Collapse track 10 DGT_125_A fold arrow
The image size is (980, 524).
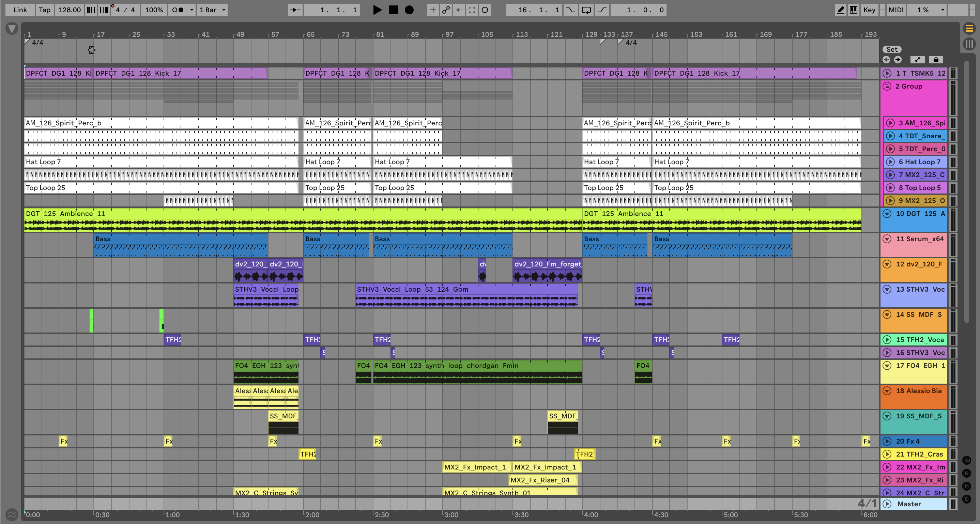point(887,214)
